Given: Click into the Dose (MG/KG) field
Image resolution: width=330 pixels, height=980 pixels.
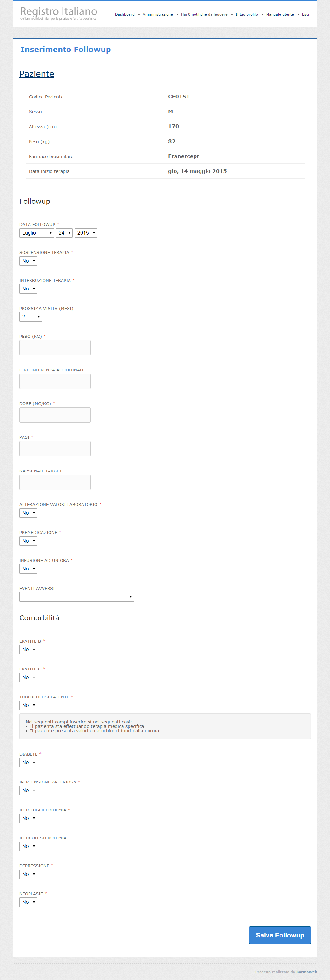Looking at the screenshot, I should (55, 415).
